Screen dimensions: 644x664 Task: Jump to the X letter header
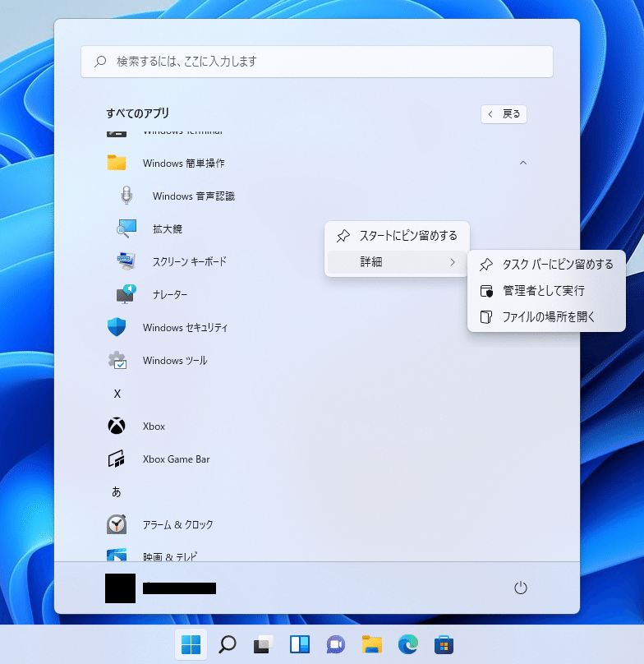(117, 394)
